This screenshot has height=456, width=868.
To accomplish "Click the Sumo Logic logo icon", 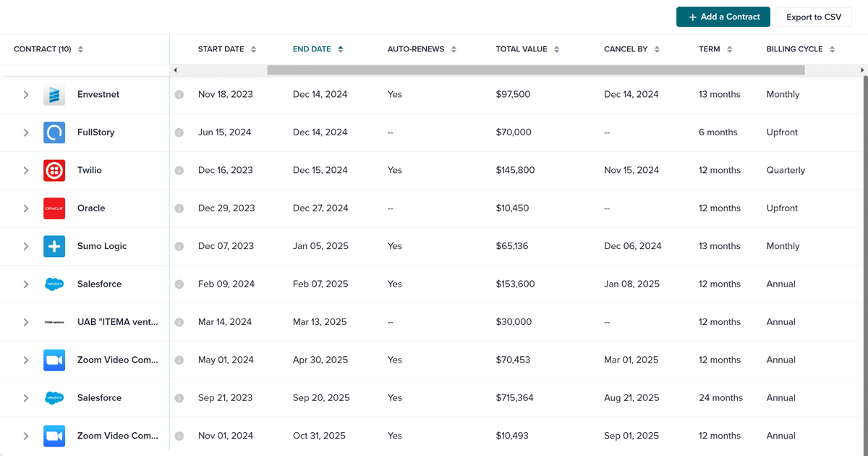I will click(x=54, y=246).
